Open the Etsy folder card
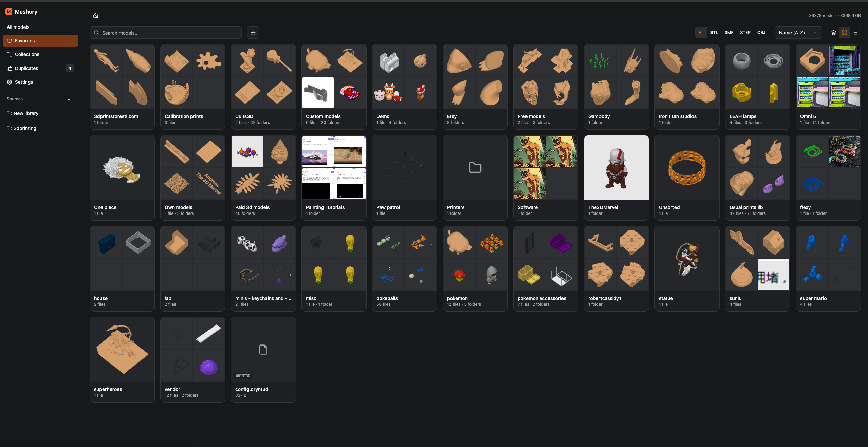Viewport: 868px width, 447px height. coord(475,87)
